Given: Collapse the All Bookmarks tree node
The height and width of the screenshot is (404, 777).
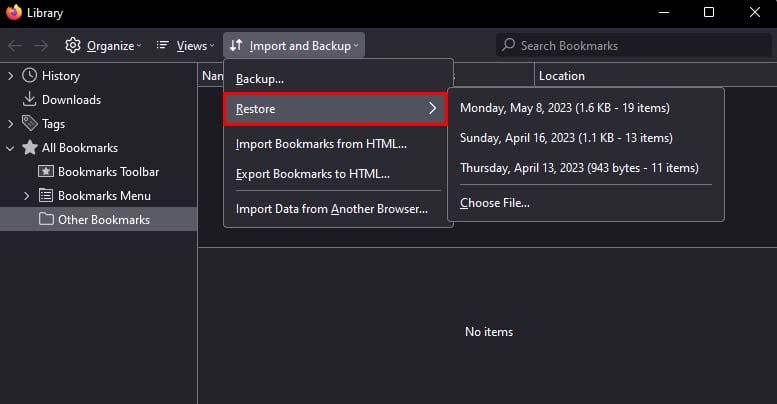Looking at the screenshot, I should coord(11,148).
